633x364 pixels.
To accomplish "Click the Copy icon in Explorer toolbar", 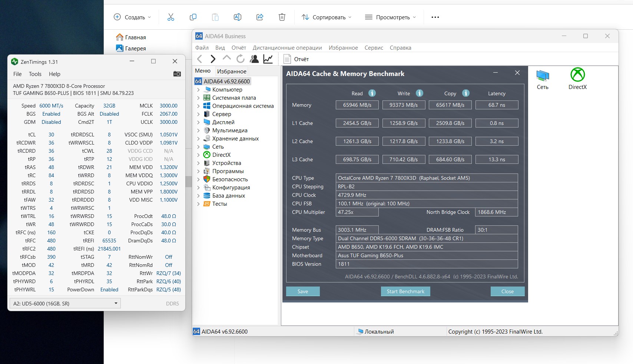I will pos(193,17).
